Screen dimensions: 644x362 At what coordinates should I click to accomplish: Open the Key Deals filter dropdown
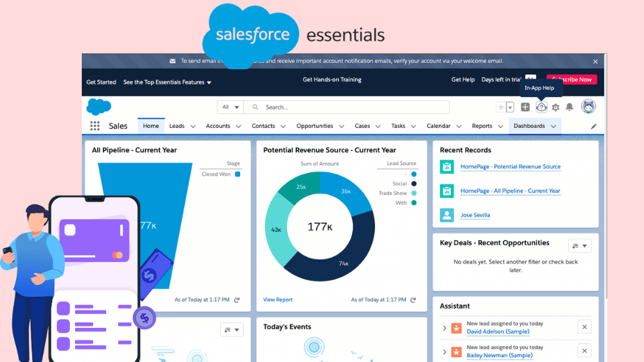point(580,246)
